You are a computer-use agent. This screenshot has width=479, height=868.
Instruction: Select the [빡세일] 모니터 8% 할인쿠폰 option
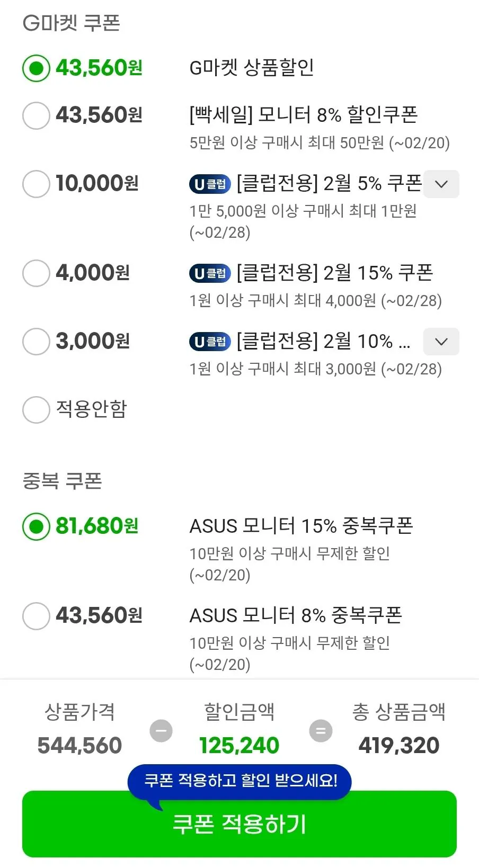pos(36,115)
